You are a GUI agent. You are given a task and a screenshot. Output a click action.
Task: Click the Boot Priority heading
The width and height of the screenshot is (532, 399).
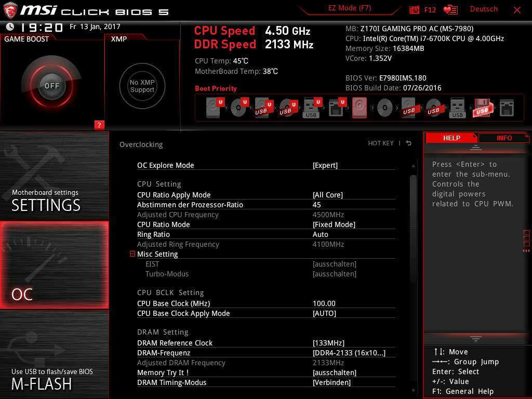[x=216, y=88]
